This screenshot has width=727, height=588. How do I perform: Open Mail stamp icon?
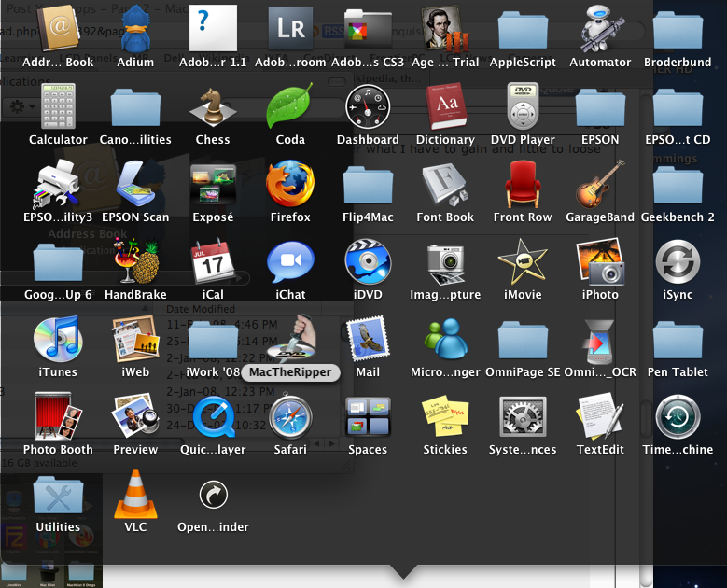368,339
